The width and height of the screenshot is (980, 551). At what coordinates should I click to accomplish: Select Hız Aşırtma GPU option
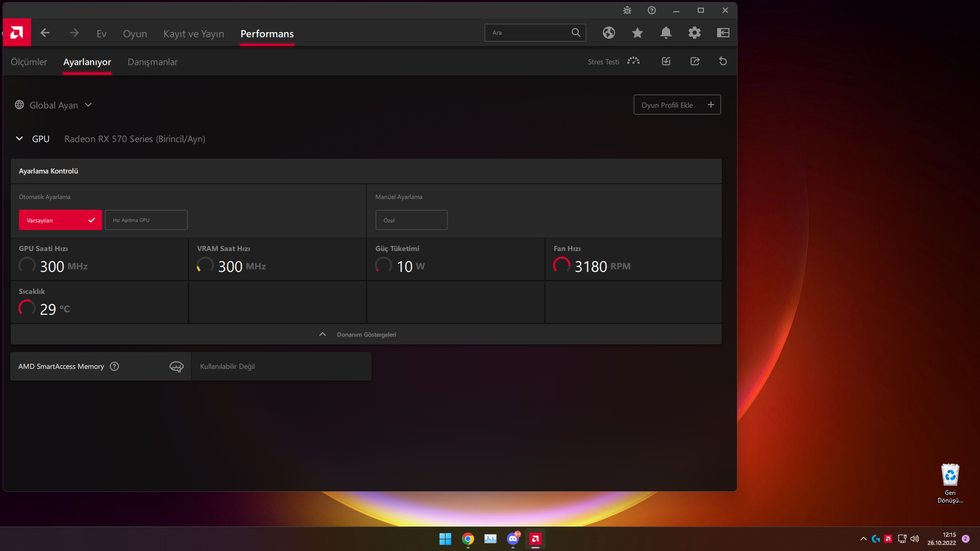(146, 220)
